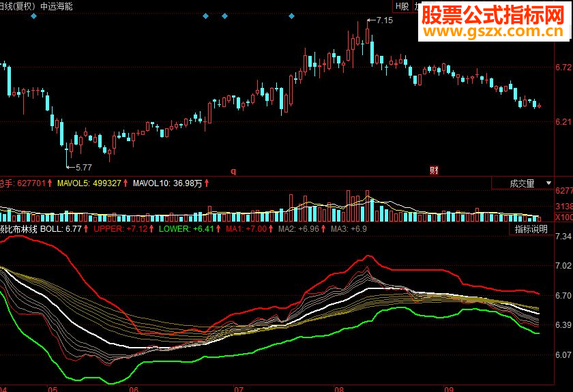Screen dimensions: 573x392
Task: Click the MA3: +6.9 label
Action: click(x=349, y=229)
